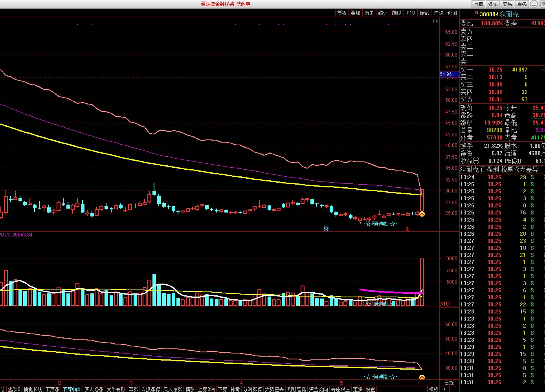Image resolution: width=545 pixels, height=392 pixels.
Task: Switch to the 大牛有形 indicator tab
Action: pos(116,389)
